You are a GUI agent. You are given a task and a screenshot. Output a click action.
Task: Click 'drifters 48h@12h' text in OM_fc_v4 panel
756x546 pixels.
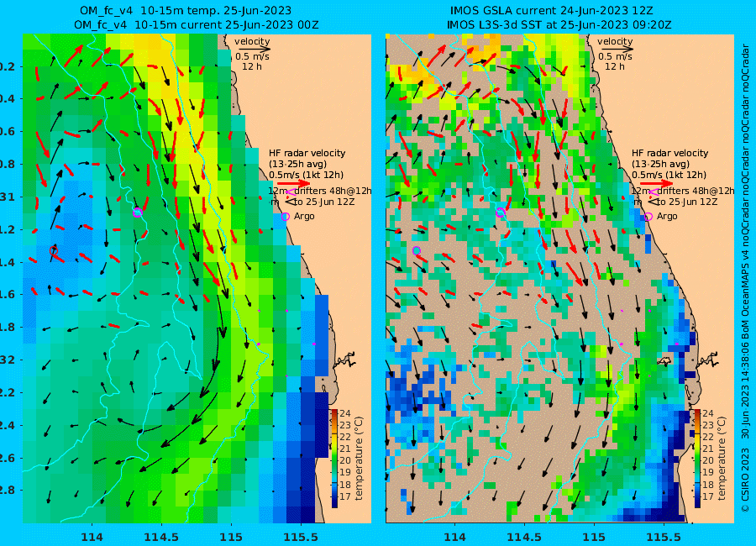point(333,191)
